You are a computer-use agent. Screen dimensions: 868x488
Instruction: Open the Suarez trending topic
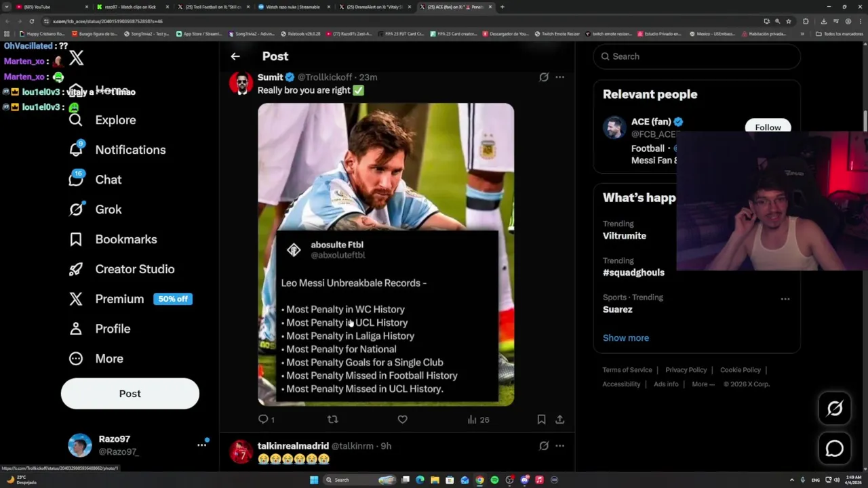point(618,309)
